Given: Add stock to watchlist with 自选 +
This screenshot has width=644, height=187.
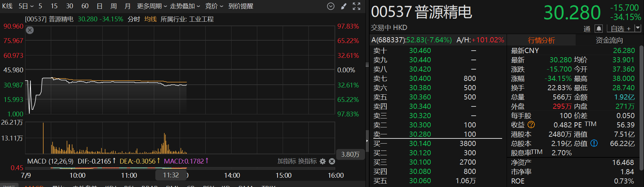Looking at the screenshot, I should (621, 29).
